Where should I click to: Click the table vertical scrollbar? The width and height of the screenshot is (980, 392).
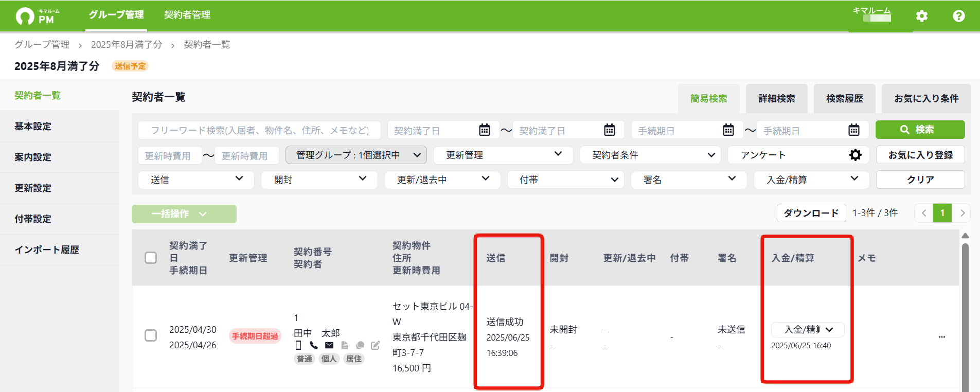tap(966, 316)
